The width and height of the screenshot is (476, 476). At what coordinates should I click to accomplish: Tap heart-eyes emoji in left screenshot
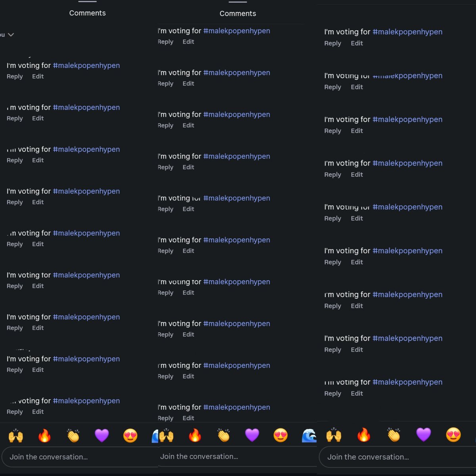130,436
